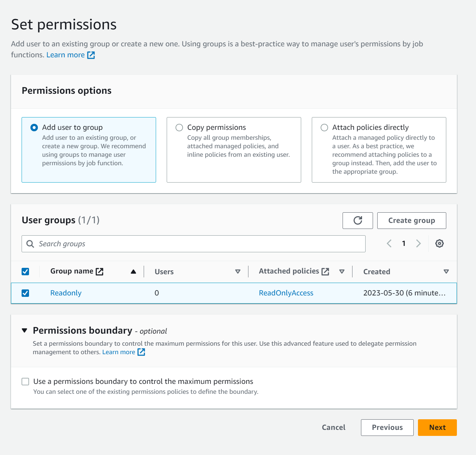Viewport: 476px width, 455px height.
Task: Open external link icon beside Group name
Action: 99,271
